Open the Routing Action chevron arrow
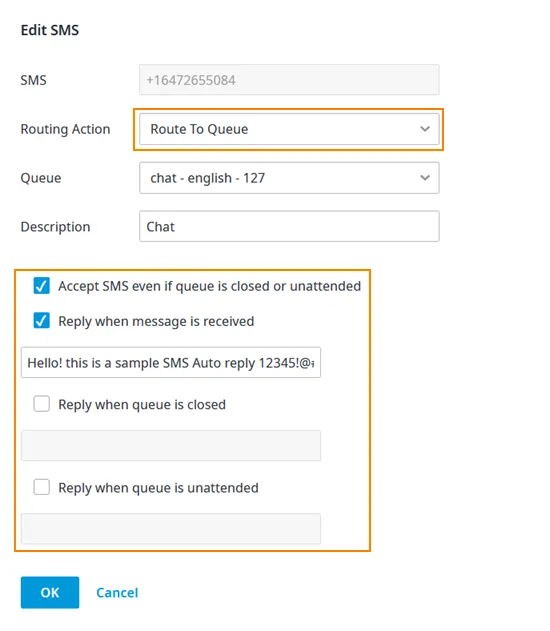Screen dimensions: 550x631 pos(425,129)
